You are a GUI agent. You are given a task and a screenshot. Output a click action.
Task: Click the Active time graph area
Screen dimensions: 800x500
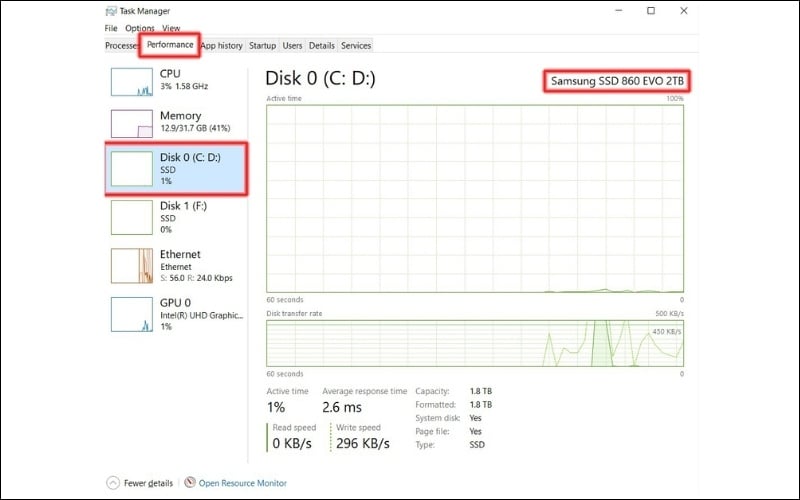[474, 198]
